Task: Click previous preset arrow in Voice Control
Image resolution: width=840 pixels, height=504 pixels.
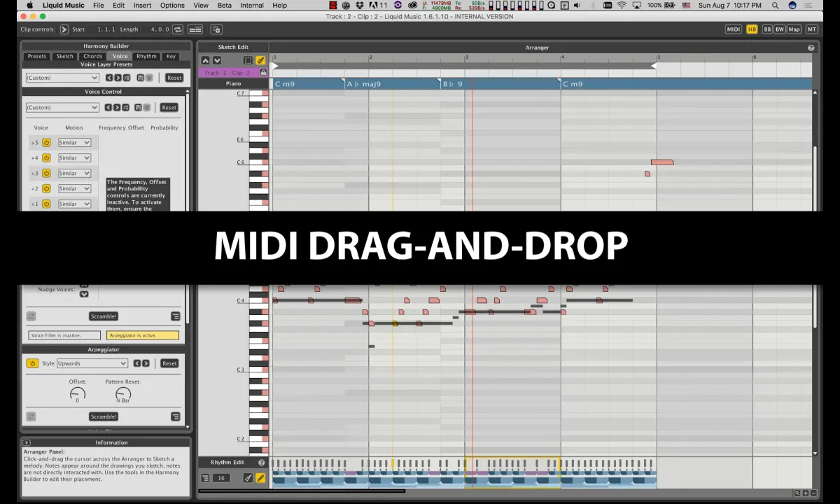Action: point(108,108)
